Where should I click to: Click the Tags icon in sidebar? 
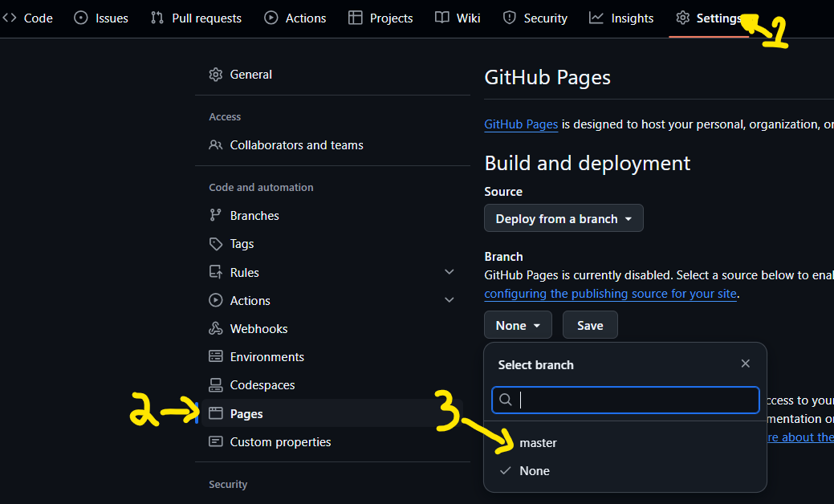point(215,244)
